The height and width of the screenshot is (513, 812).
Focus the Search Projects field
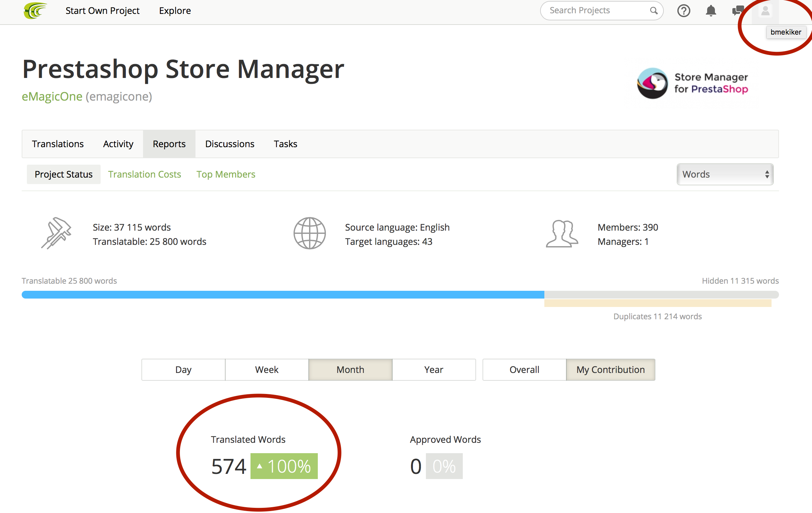602,11
